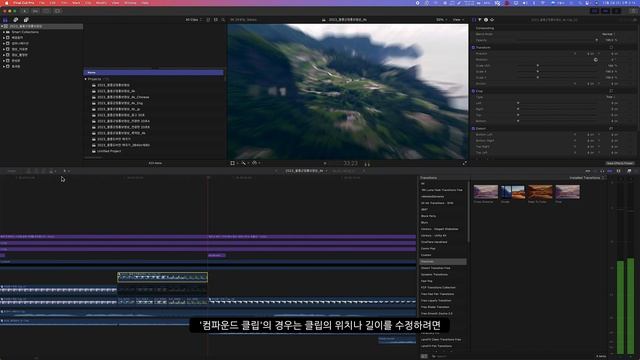Show the Share inspector tab icon
The image size is (640, 360).
[492, 20]
